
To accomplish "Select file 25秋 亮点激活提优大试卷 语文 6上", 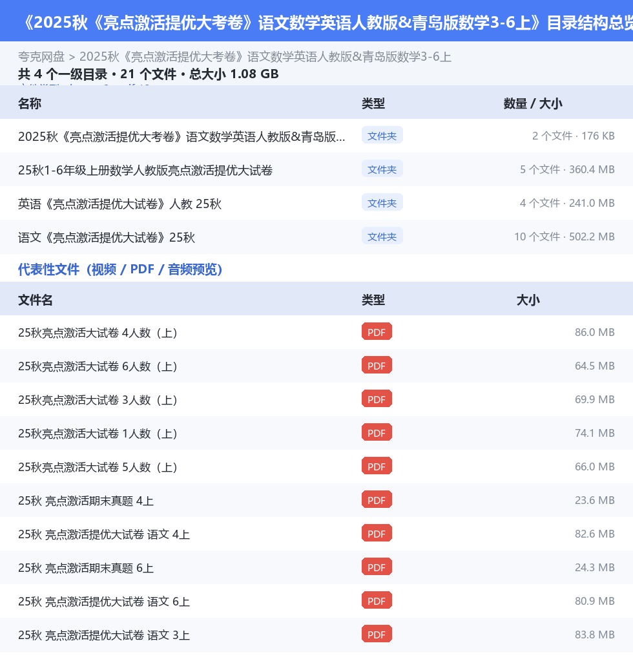I will click(103, 602).
